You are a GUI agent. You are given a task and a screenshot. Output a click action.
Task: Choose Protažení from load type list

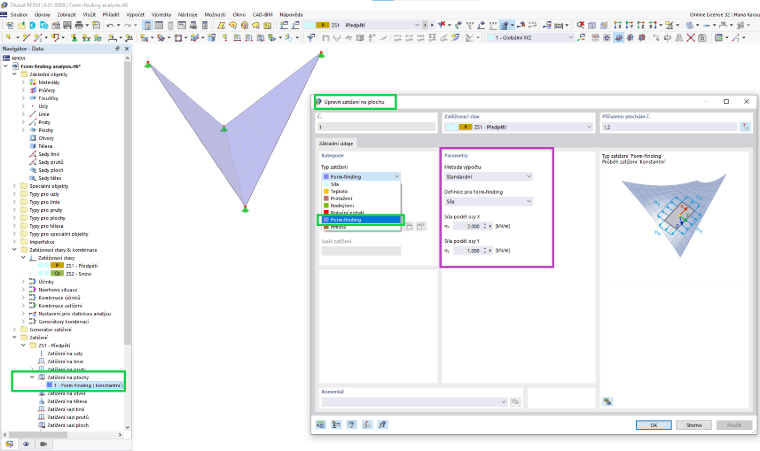click(341, 198)
